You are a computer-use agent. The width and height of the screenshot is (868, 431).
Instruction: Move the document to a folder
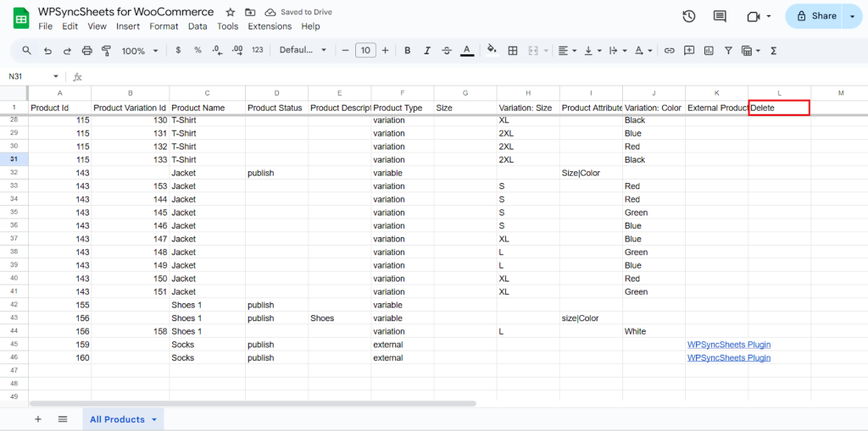[250, 12]
